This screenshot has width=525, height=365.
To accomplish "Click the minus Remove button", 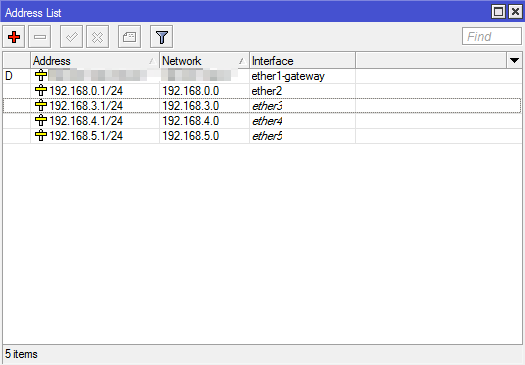I will [40, 36].
